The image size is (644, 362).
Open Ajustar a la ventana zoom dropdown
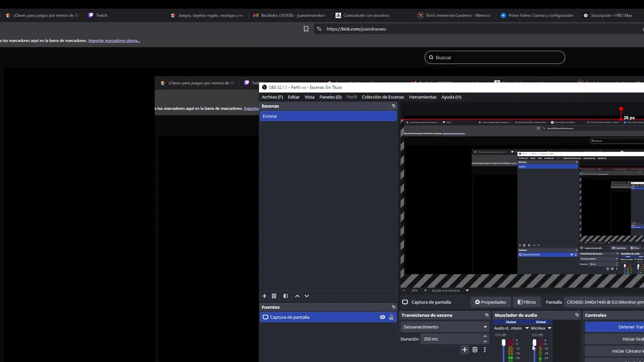467,290
